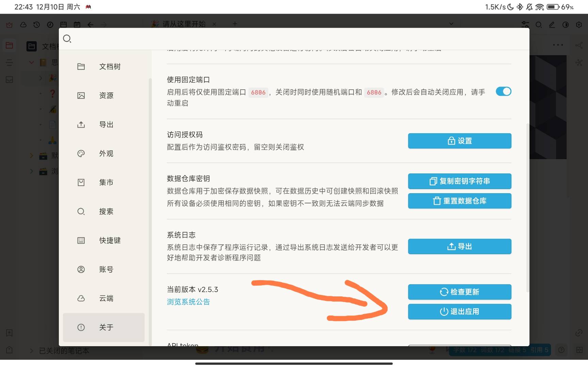Click the back navigation arrow in the toolbar
The width and height of the screenshot is (588, 368).
[90, 25]
